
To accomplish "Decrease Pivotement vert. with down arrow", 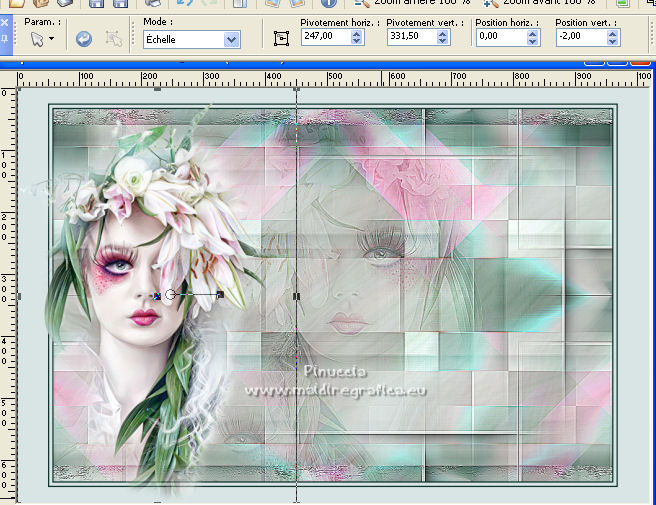I will click(x=443, y=41).
